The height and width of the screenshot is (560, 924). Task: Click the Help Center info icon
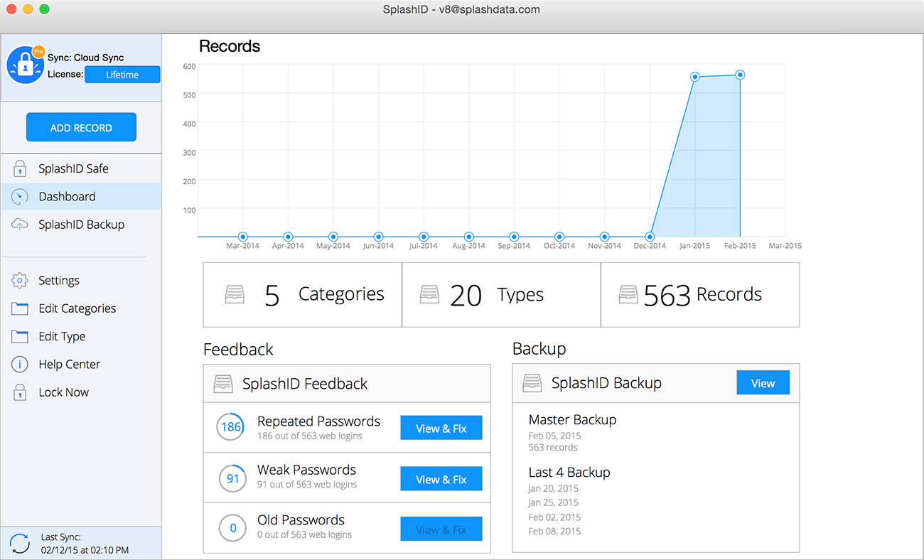(20, 365)
